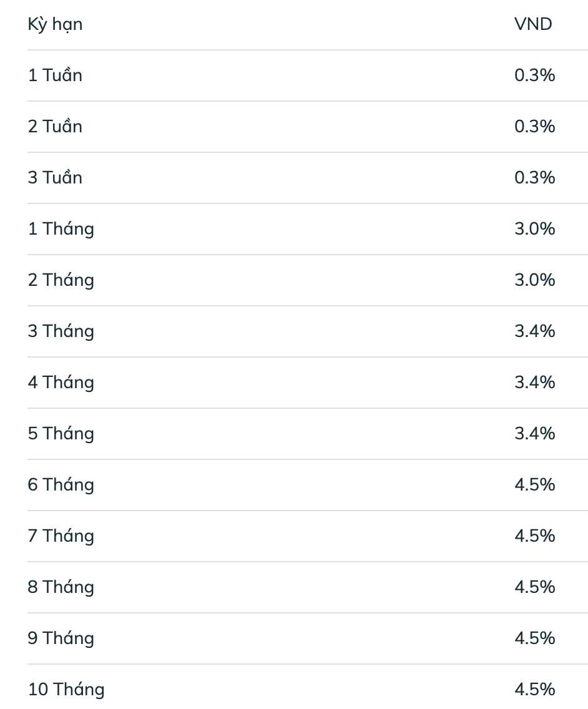Screen dimensions: 588x709
Task: Click the 3.4% rate for 5 Tháng
Action: 534,434
